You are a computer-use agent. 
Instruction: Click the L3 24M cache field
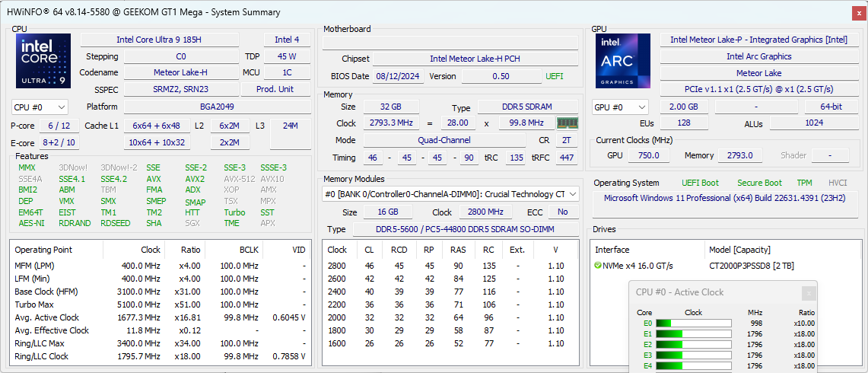[x=290, y=134]
